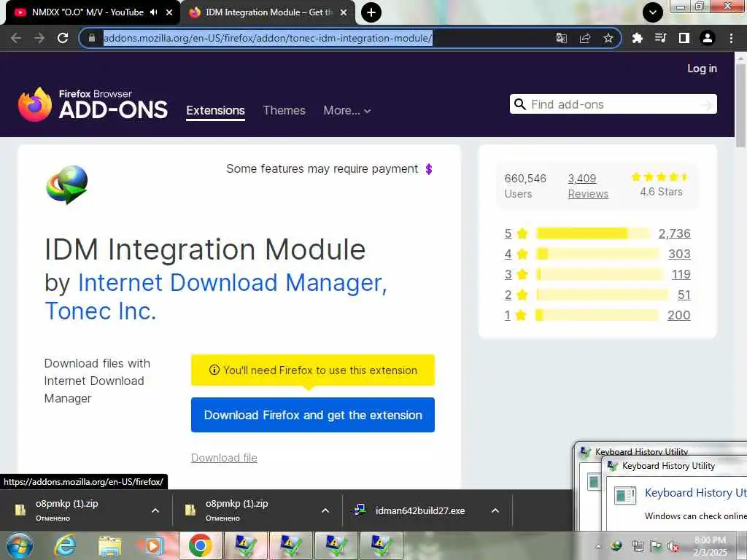This screenshot has height=560, width=747.
Task: Click the 1-star rating bar
Action: tap(597, 315)
